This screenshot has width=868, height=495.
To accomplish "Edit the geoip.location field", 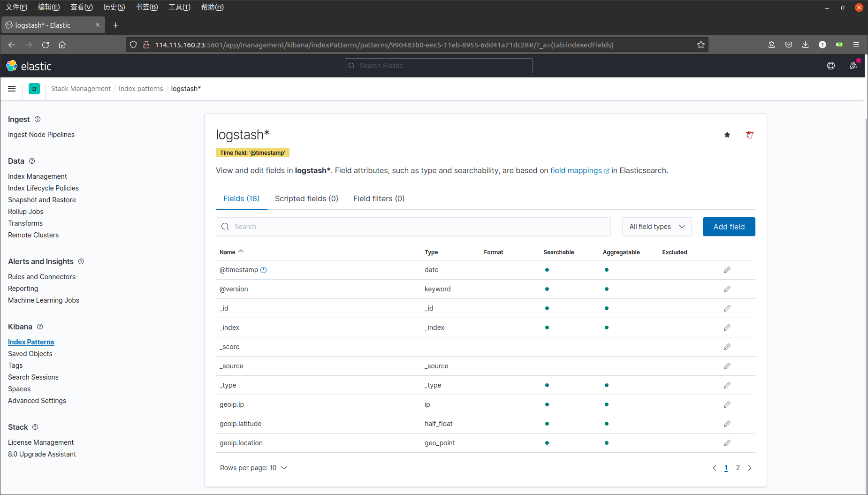I will point(727,443).
